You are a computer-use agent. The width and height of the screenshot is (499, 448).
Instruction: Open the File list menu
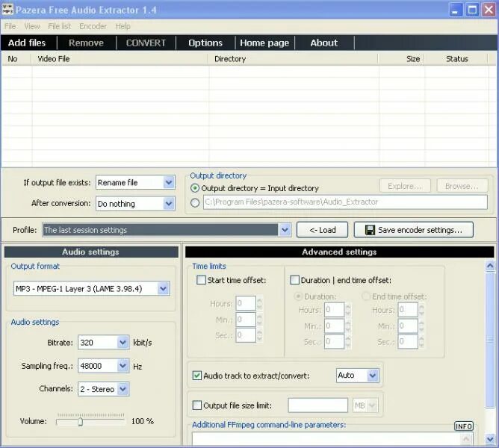pos(60,26)
